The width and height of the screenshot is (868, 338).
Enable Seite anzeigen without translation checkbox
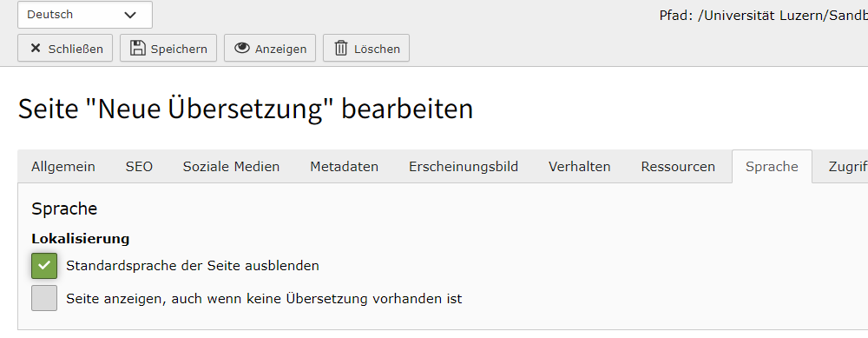(x=44, y=298)
